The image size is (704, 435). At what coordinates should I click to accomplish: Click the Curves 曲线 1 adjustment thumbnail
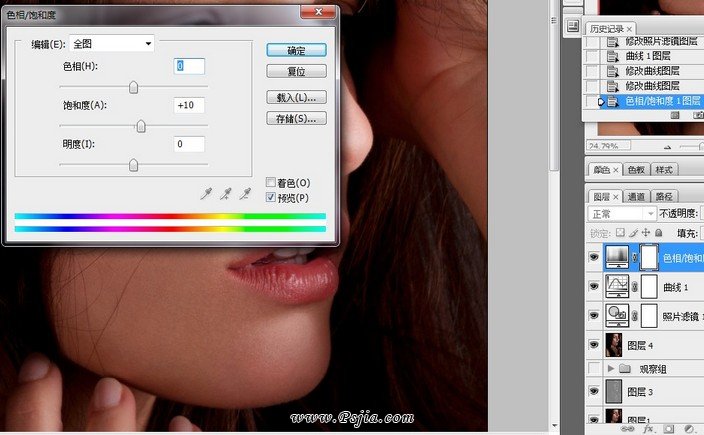point(619,287)
